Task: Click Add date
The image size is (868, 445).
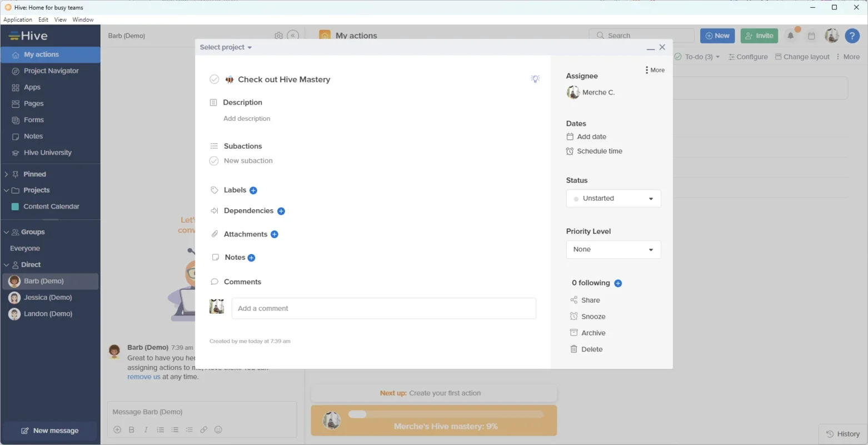Action: (586, 137)
